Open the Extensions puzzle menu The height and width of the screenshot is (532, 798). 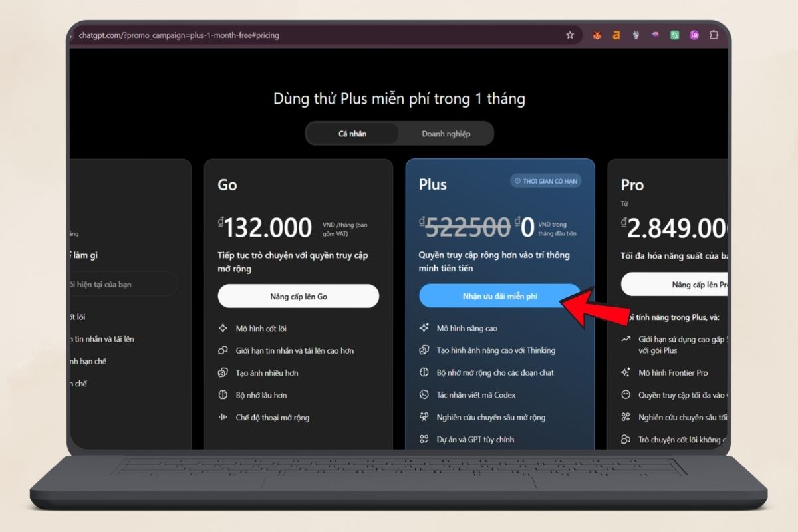click(x=714, y=35)
